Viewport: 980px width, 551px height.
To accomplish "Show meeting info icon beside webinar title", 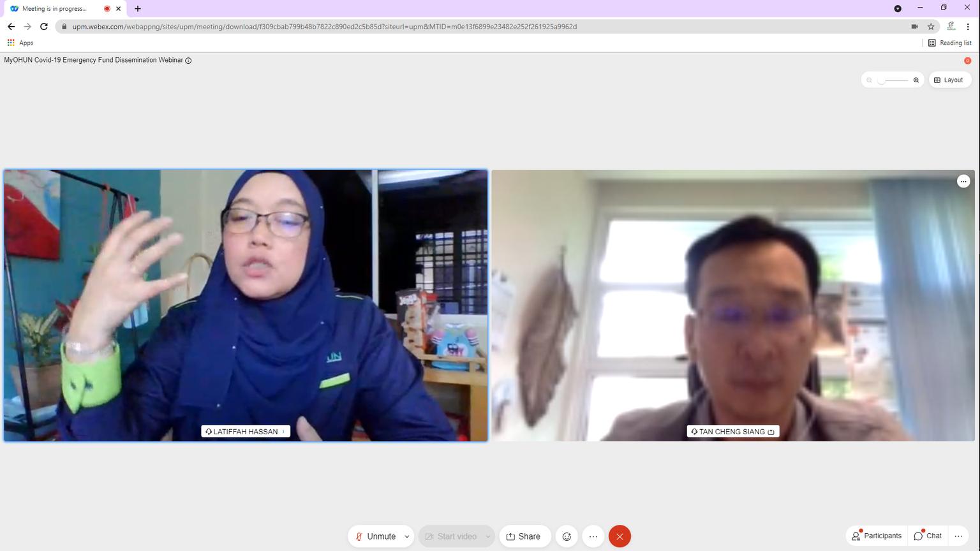I will click(188, 61).
